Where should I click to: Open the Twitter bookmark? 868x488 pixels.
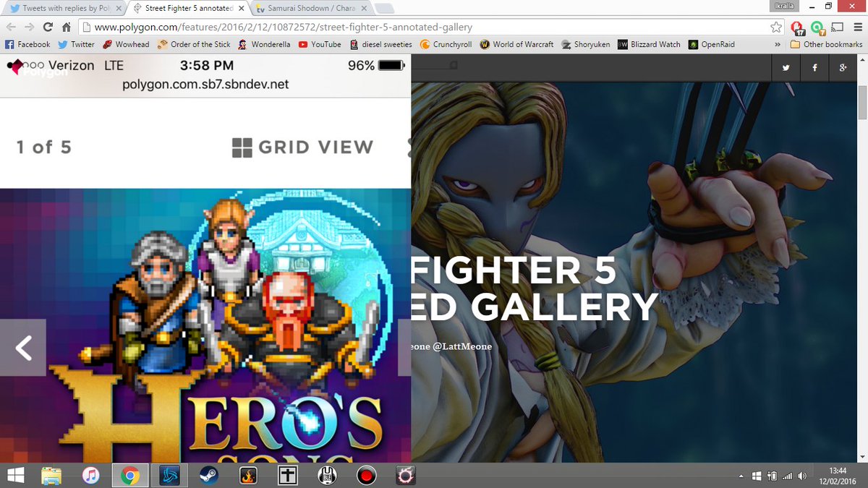point(76,44)
